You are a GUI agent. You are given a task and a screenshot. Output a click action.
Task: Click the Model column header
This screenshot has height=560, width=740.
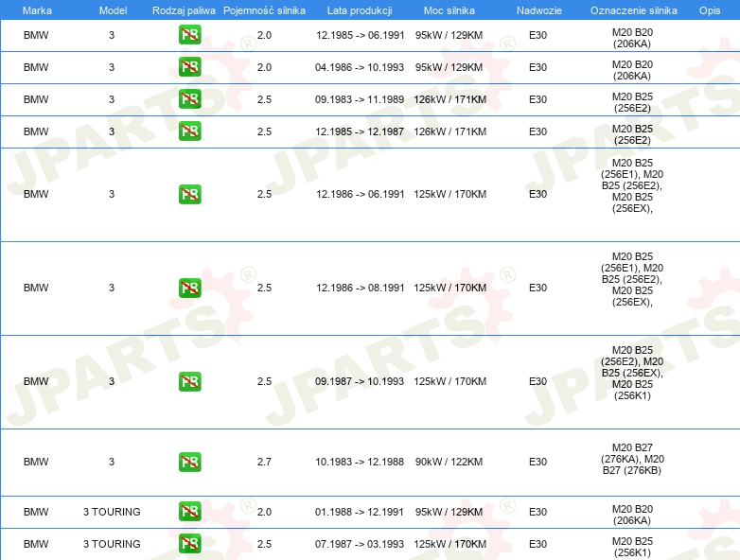coord(113,10)
